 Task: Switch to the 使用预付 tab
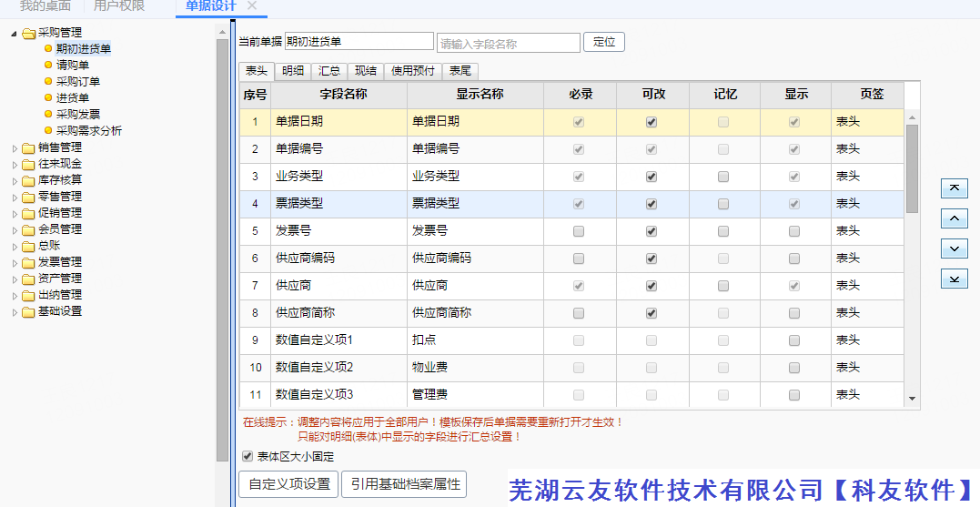413,71
